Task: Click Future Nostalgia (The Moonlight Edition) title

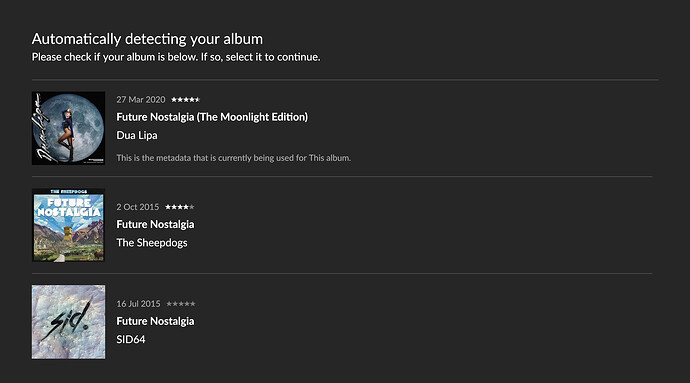Action: coord(212,117)
